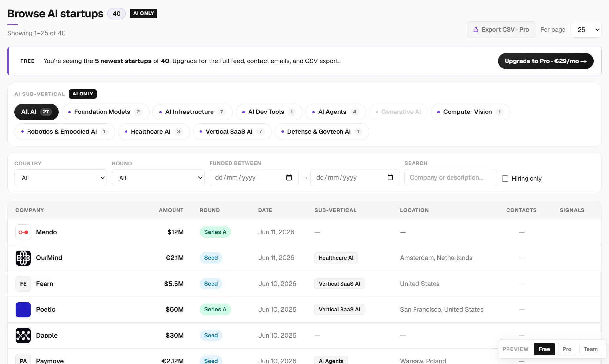The width and height of the screenshot is (609, 364).
Task: Sort by the Amount column header
Action: tap(171, 210)
